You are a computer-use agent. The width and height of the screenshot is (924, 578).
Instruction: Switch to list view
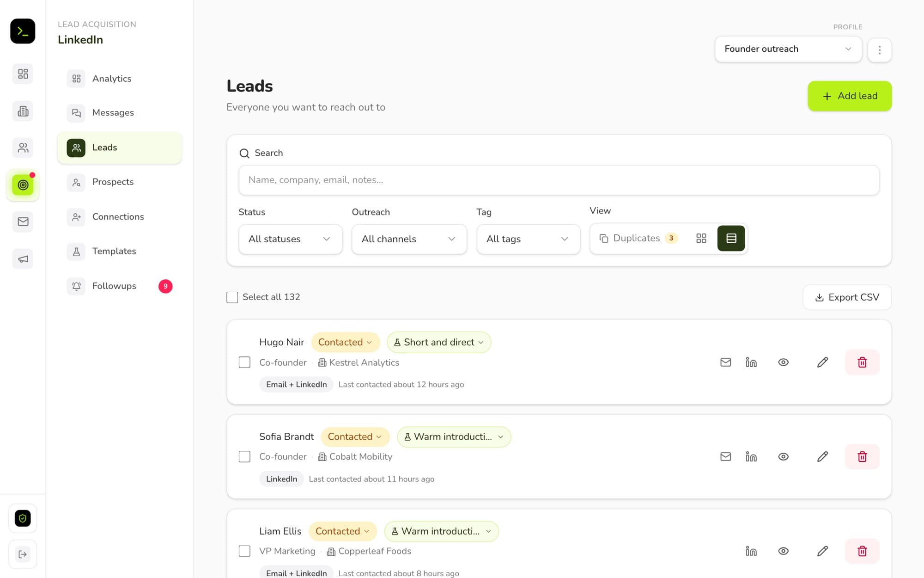coord(731,238)
